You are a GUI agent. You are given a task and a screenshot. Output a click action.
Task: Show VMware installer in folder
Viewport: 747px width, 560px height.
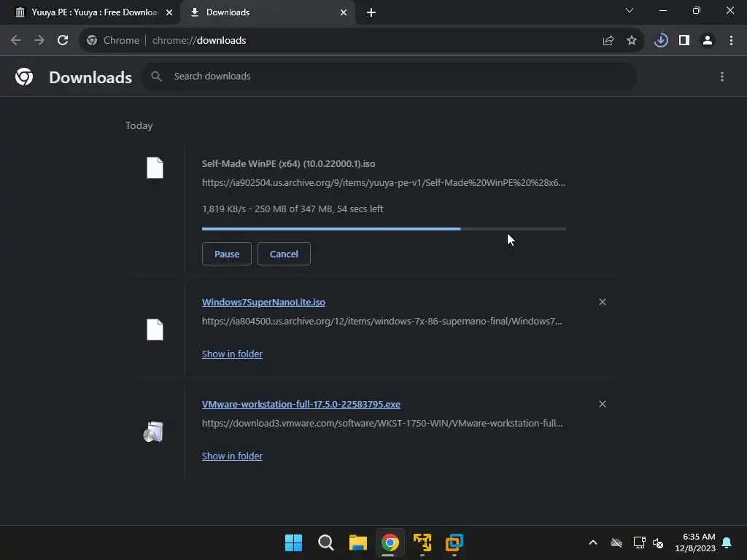232,456
